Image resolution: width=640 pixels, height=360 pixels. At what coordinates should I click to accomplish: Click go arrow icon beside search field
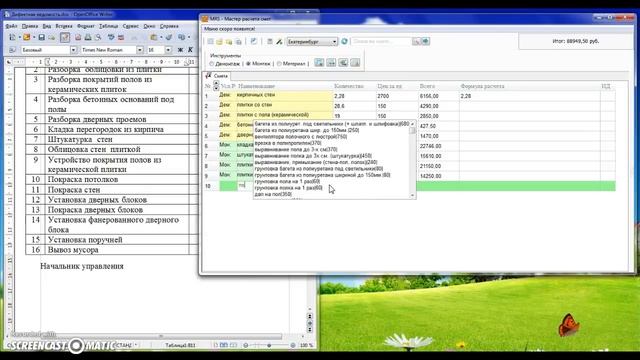coord(426,41)
